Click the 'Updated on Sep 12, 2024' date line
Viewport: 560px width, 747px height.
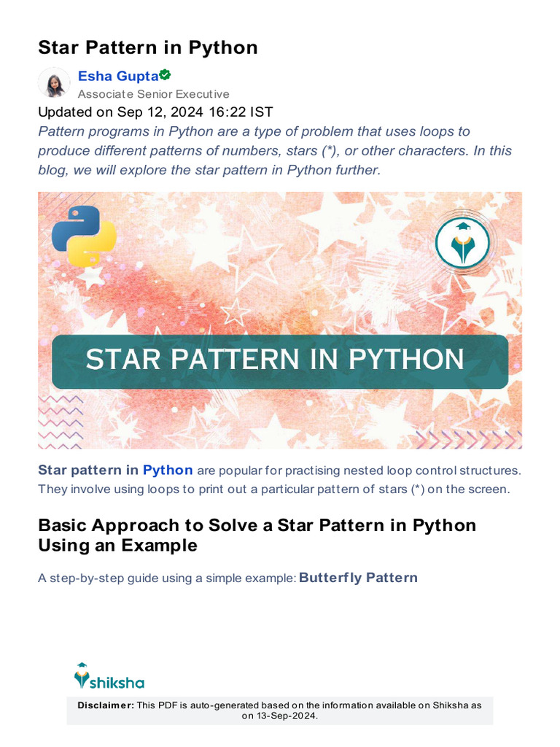[x=155, y=112]
